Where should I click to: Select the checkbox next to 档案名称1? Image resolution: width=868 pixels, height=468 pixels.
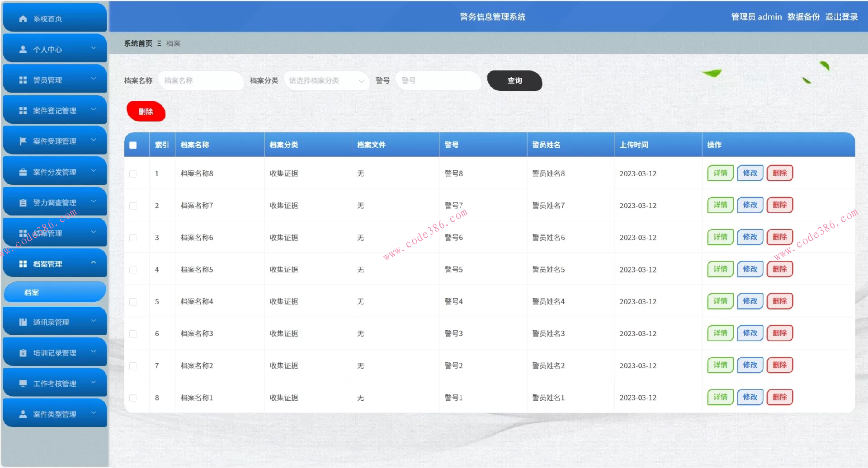(133, 398)
